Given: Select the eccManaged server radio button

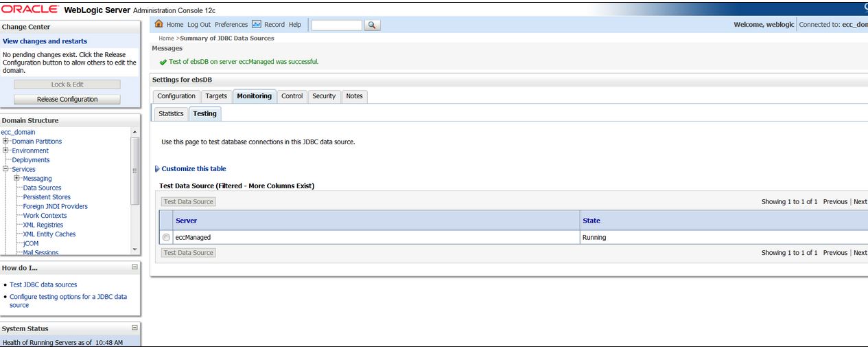Looking at the screenshot, I should 167,238.
